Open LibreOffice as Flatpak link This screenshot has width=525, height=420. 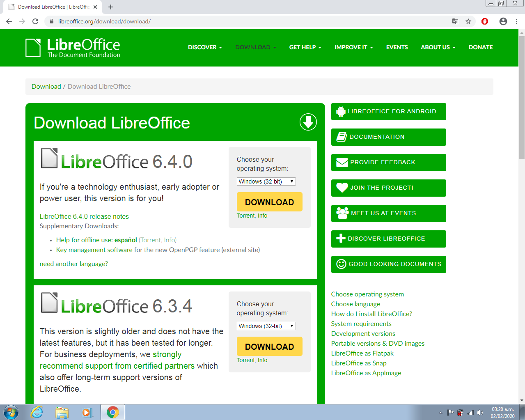[x=362, y=353]
